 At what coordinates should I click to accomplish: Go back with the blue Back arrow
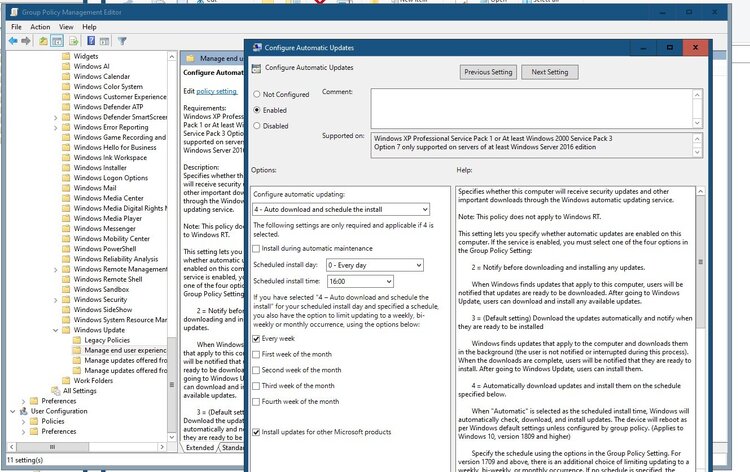pyautogui.click(x=13, y=41)
